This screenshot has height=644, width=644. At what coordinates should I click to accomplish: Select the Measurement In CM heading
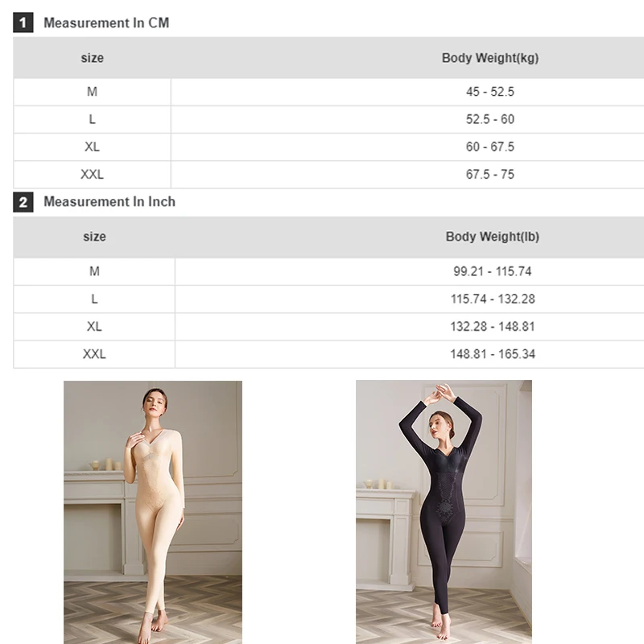click(x=106, y=23)
